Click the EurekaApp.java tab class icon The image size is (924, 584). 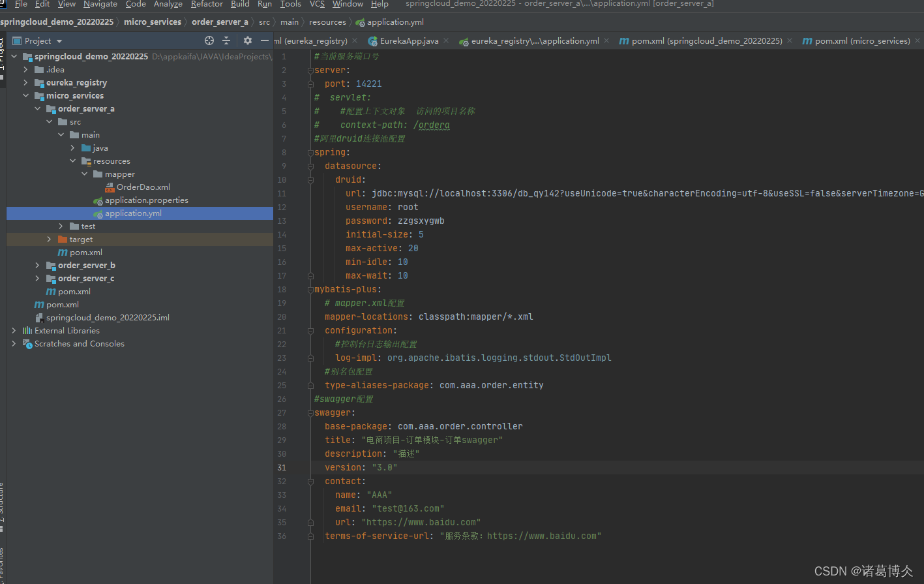(372, 41)
